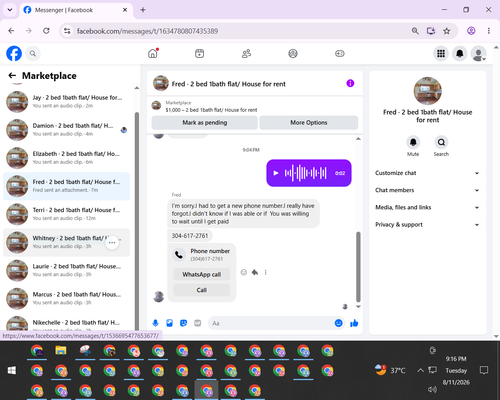The image size is (500, 400).
Task: Bookmark this page with star icon
Action: [x=447, y=31]
